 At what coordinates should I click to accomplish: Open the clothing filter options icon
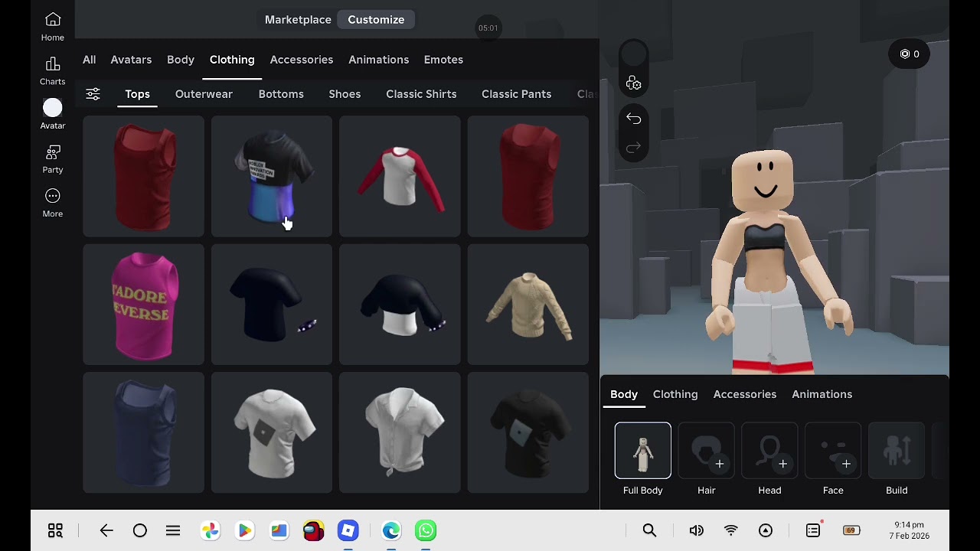(x=93, y=94)
